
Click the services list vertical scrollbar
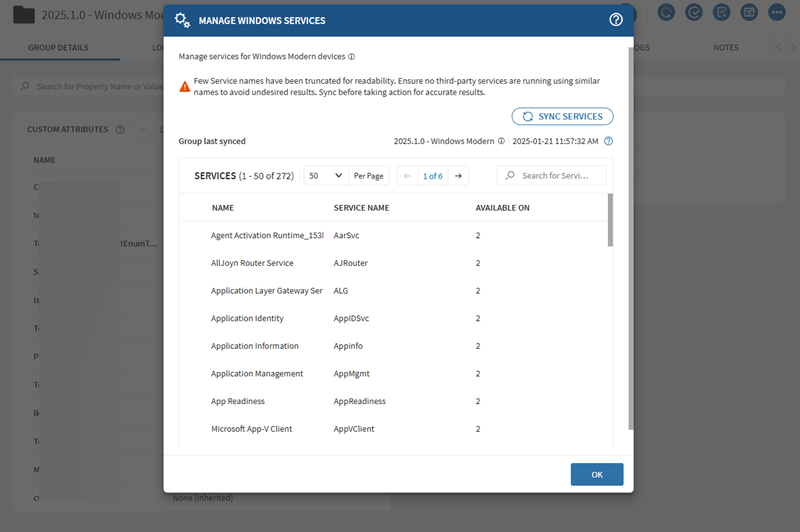click(x=610, y=221)
